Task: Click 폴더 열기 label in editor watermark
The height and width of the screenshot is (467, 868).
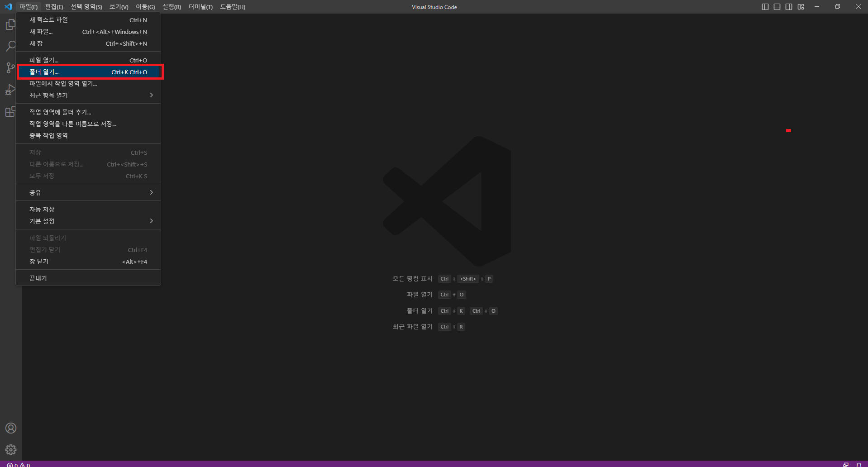Action: (420, 311)
